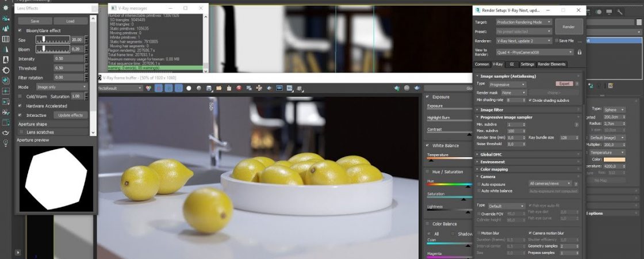The height and width of the screenshot is (259, 644).
Task: Click the question mark help beside Min. subdivs
Action: tap(577, 124)
